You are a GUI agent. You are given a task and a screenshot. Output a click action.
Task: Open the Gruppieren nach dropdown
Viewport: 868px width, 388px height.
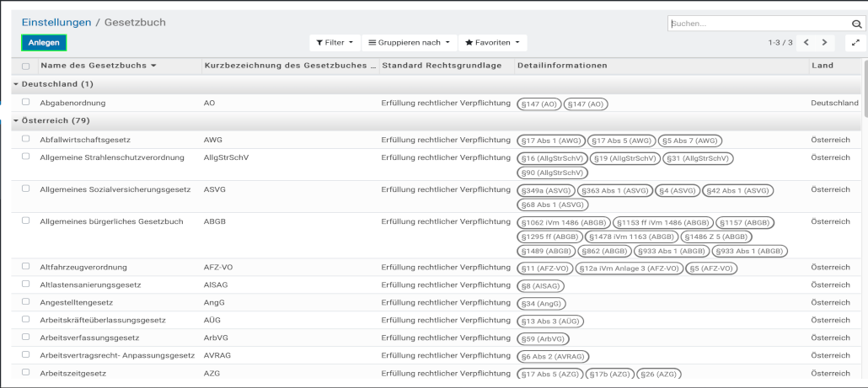click(409, 42)
